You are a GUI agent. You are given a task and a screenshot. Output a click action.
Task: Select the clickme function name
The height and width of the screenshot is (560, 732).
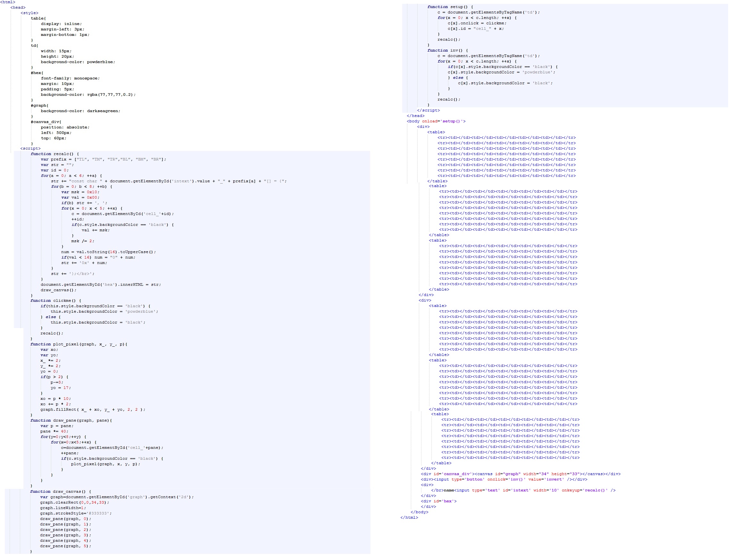click(62, 300)
